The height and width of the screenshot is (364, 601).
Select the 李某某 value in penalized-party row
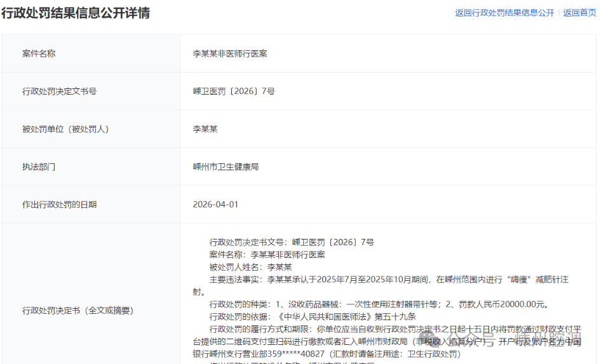[205, 129]
